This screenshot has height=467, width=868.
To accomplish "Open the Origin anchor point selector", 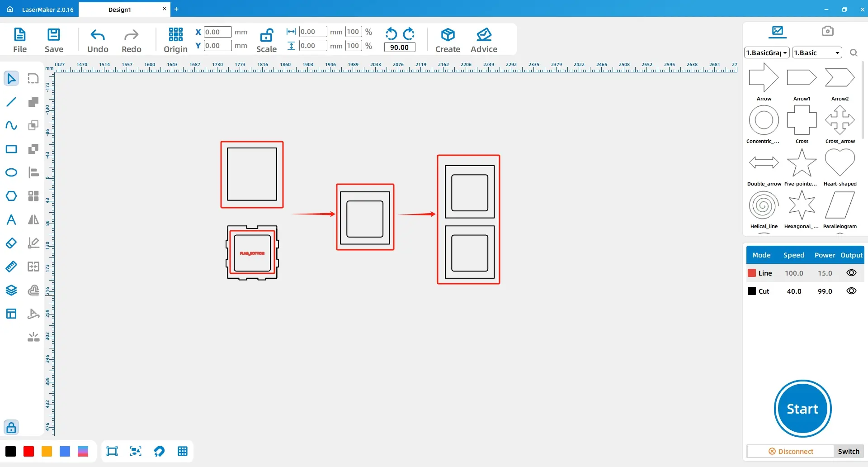I will [x=175, y=40].
